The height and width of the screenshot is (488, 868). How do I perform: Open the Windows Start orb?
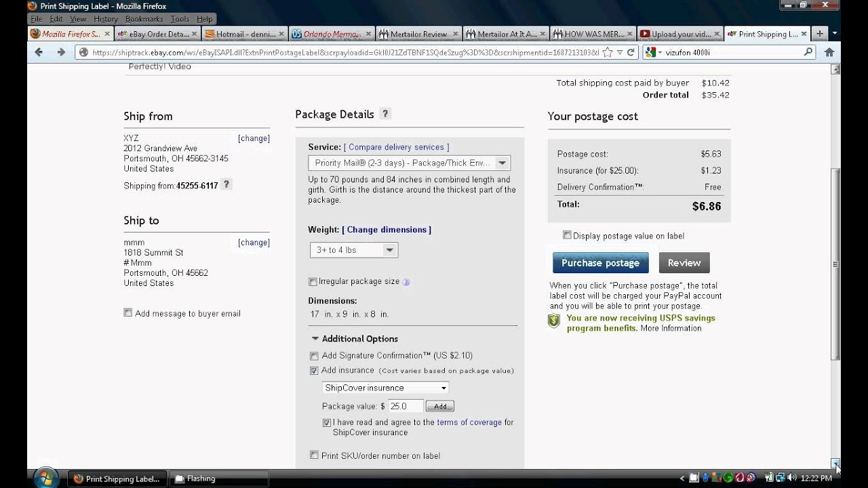point(45,478)
